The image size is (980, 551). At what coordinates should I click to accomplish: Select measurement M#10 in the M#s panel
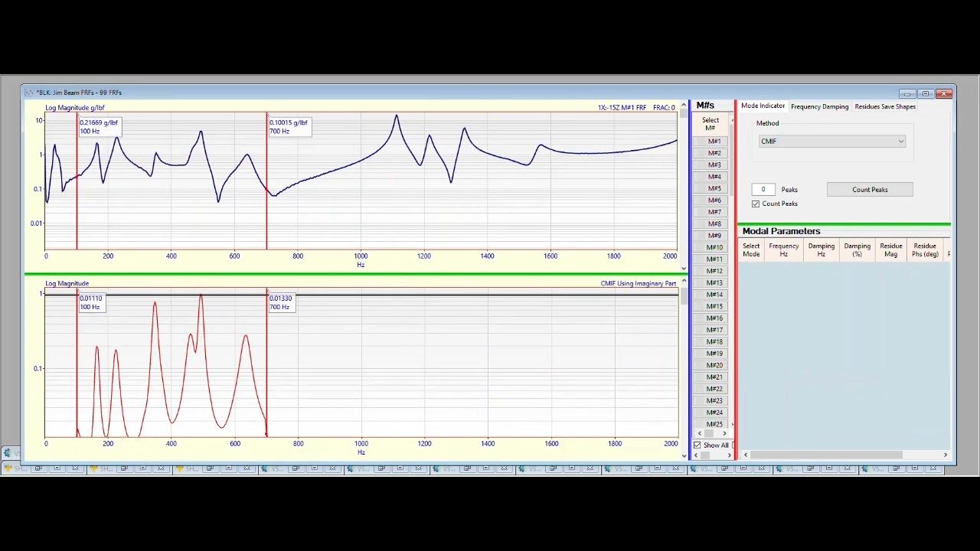[714, 247]
